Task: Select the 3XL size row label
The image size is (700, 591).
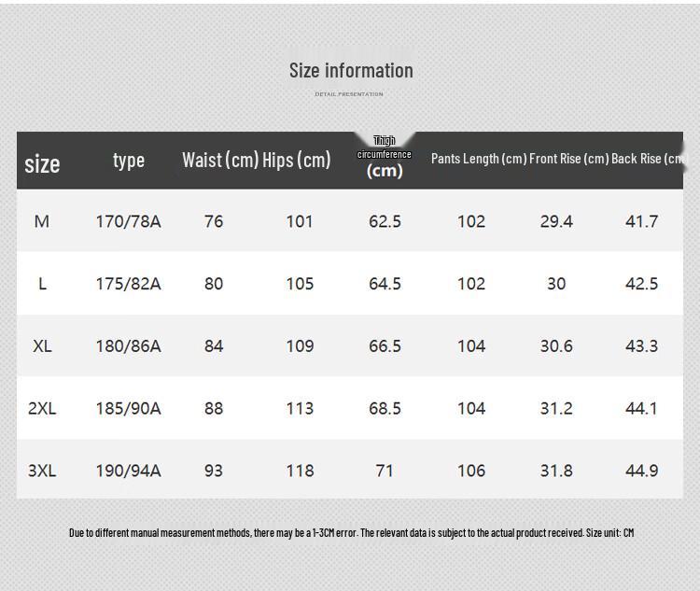Action: [42, 471]
